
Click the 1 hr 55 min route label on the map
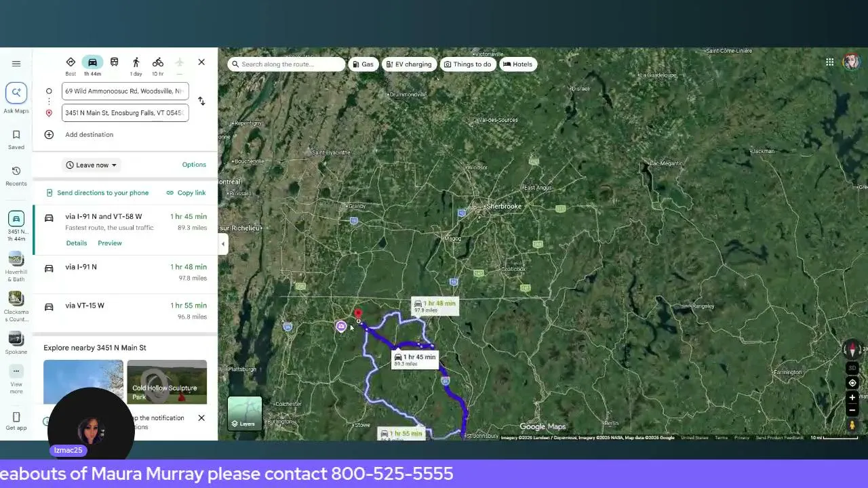[401, 434]
